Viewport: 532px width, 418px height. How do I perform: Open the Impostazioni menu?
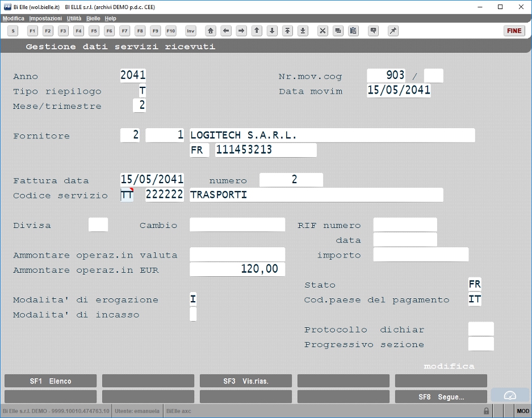[x=45, y=18]
